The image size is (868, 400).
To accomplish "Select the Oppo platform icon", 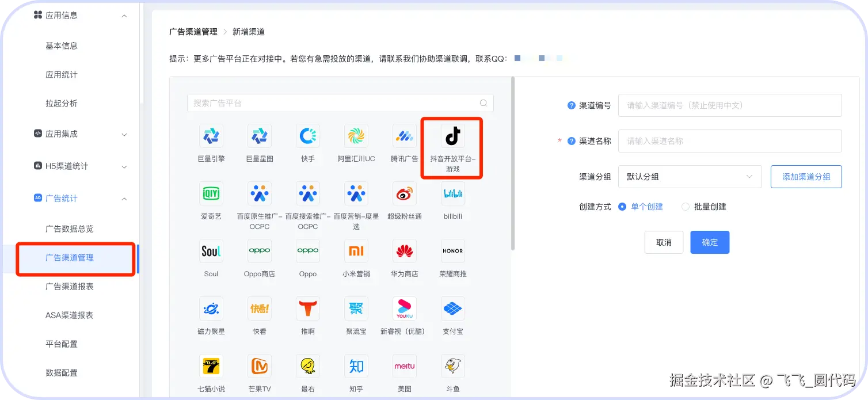I will (308, 251).
